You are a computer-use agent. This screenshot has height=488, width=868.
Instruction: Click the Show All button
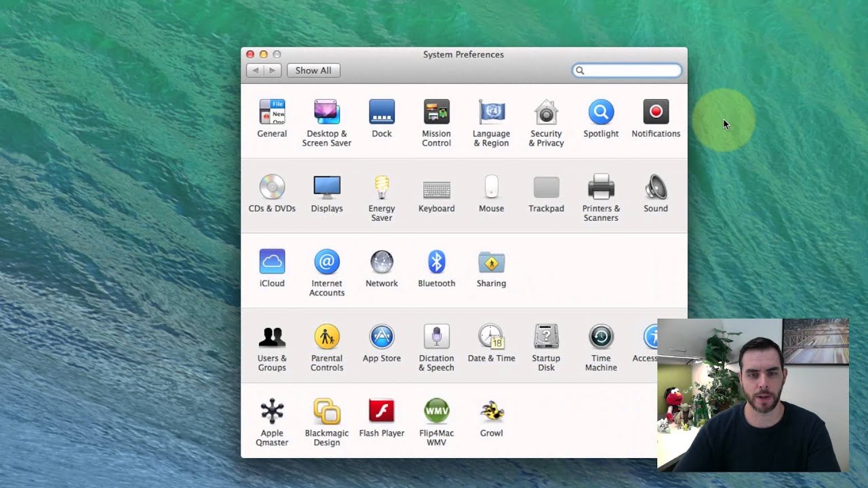pos(313,70)
